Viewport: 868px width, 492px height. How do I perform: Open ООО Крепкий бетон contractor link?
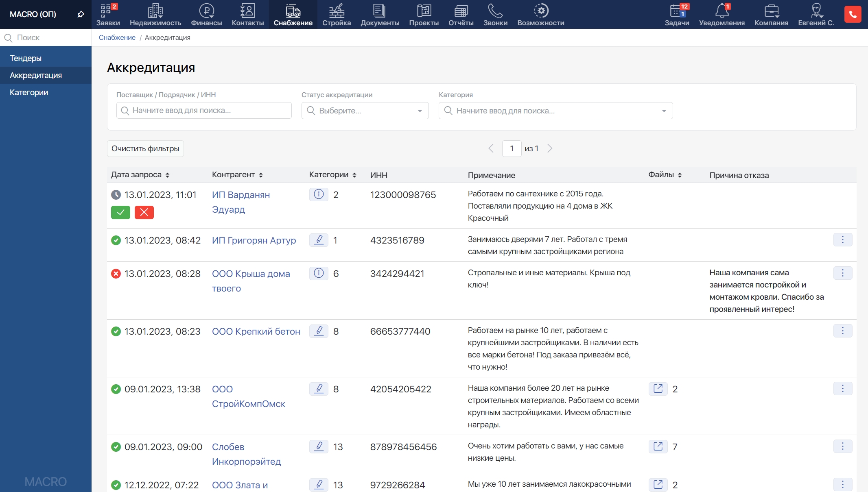(256, 331)
